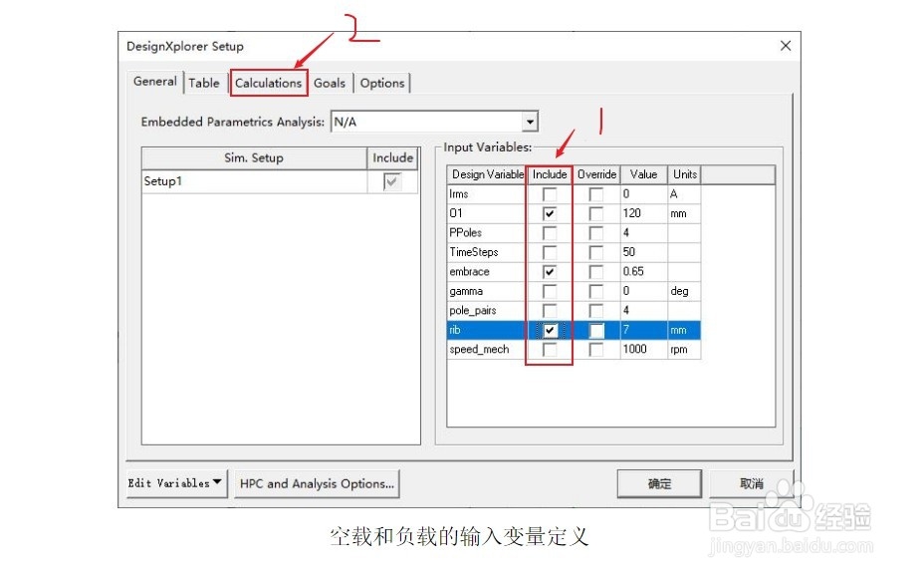The image size is (924, 578).
Task: Select the Irms variable row
Action: point(574,194)
